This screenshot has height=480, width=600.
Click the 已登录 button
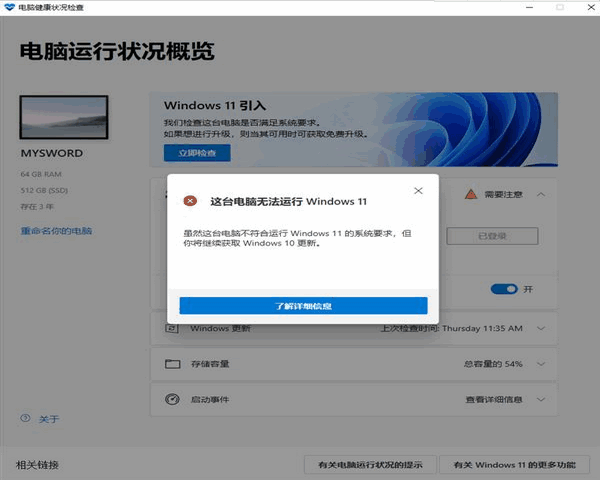491,236
